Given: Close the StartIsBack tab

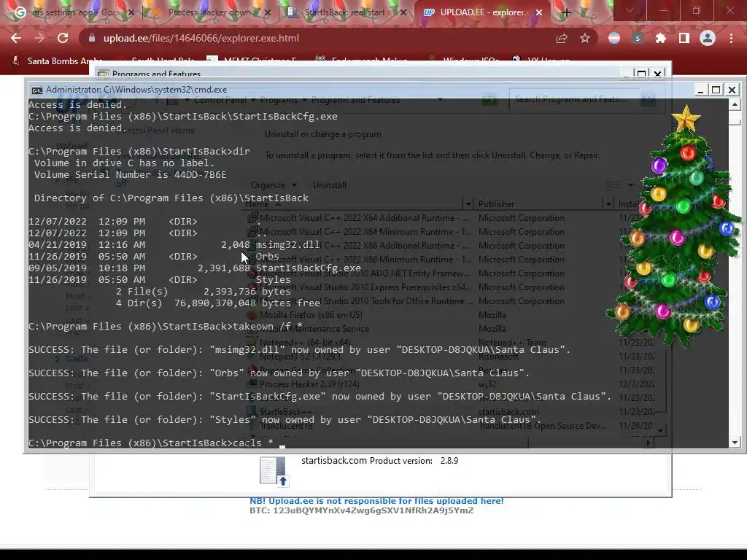Looking at the screenshot, I should pyautogui.click(x=403, y=13).
